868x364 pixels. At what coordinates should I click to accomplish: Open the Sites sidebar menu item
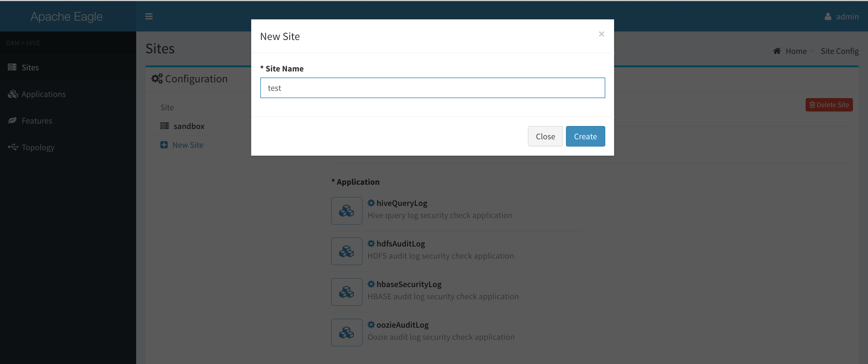30,68
